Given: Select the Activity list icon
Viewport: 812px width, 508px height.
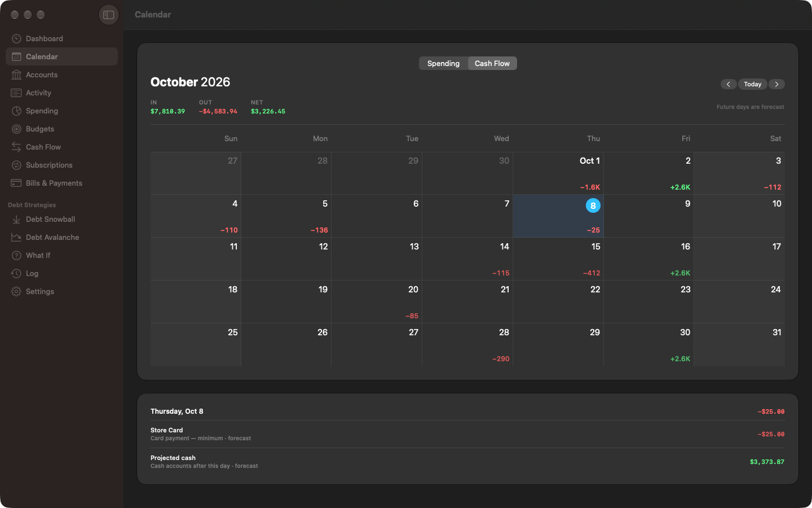Looking at the screenshot, I should pyautogui.click(x=16, y=93).
